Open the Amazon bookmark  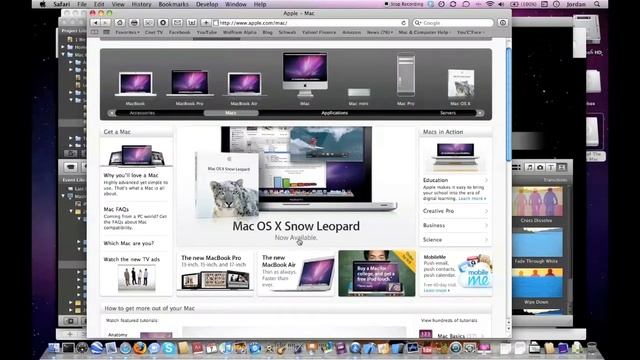click(351, 32)
